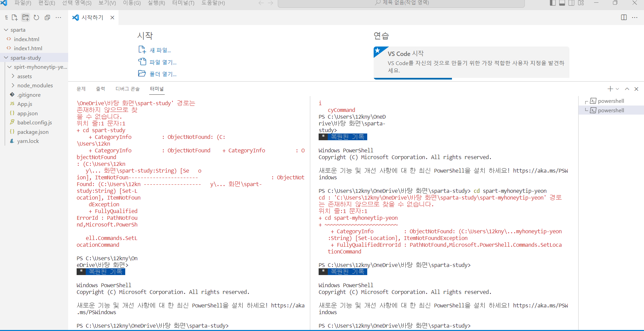Maximize the panel with the up chevron

pyautogui.click(x=627, y=89)
